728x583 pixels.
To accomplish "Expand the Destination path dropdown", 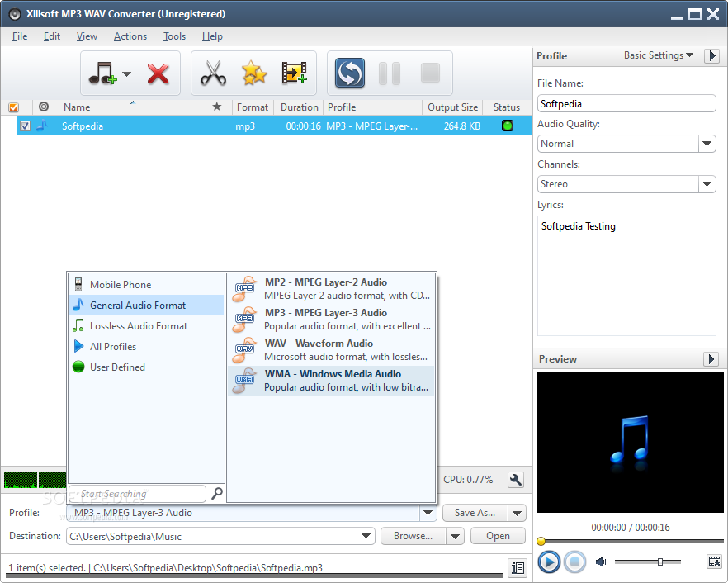I will click(366, 536).
